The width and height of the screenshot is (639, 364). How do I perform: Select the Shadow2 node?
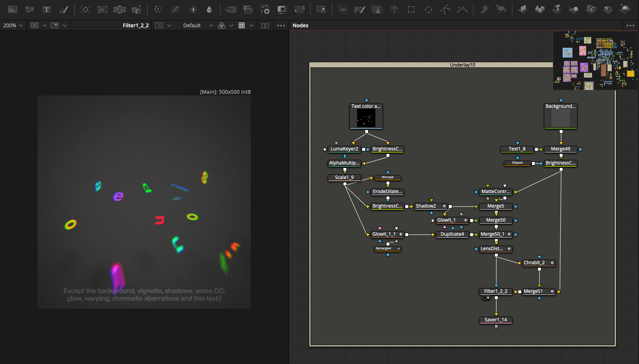[431, 206]
